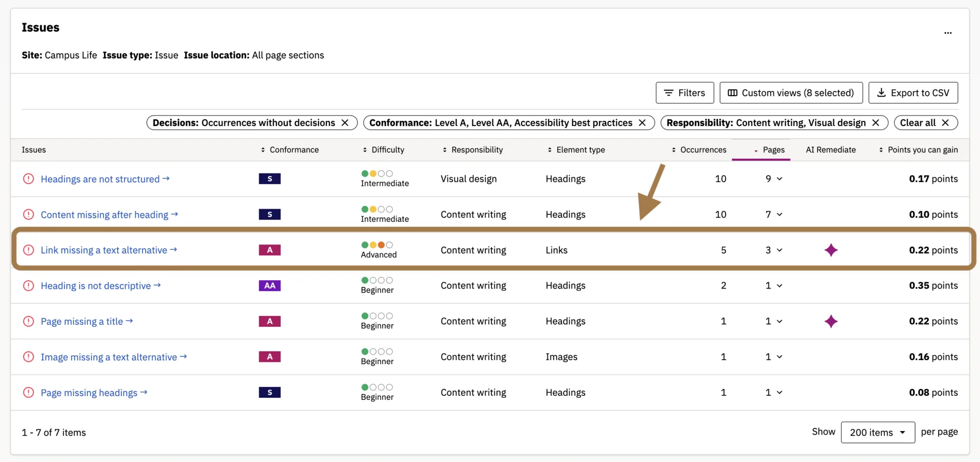
Task: Open the 200 items per page dropdown
Action: (x=878, y=433)
